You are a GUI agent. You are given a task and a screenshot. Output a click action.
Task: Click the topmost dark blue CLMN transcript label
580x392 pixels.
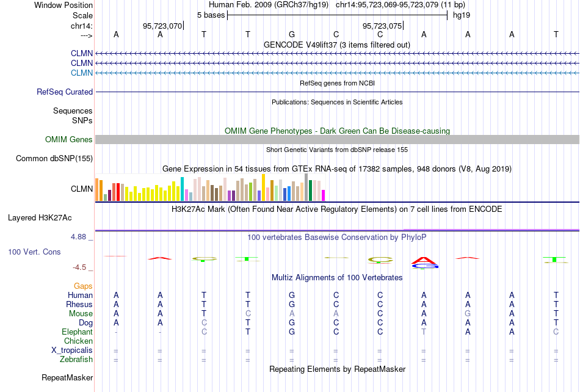[82, 53]
